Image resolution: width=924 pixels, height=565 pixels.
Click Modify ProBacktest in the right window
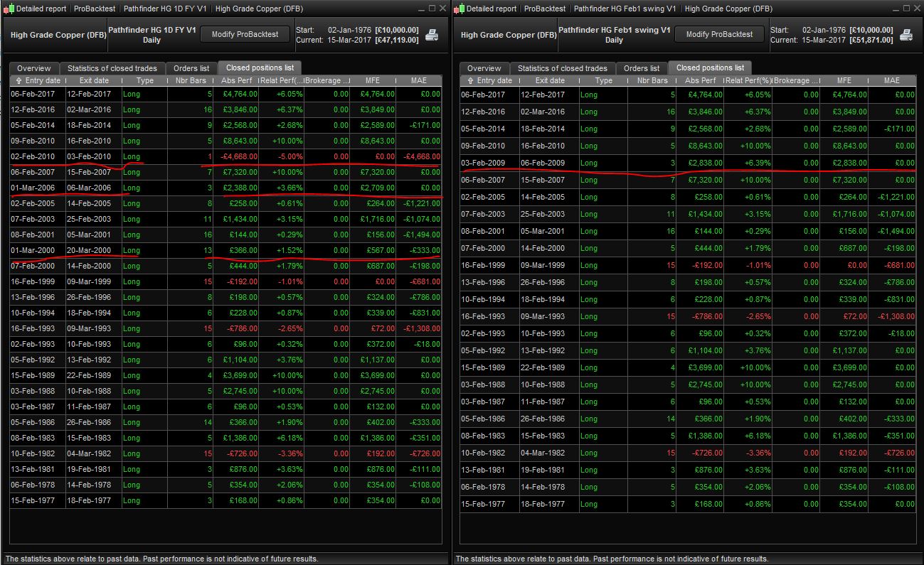point(718,34)
